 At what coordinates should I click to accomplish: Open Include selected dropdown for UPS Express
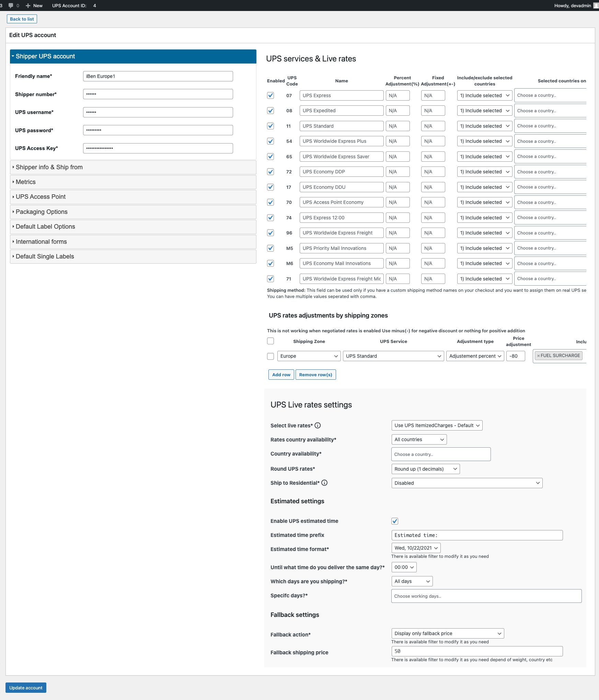[485, 95]
